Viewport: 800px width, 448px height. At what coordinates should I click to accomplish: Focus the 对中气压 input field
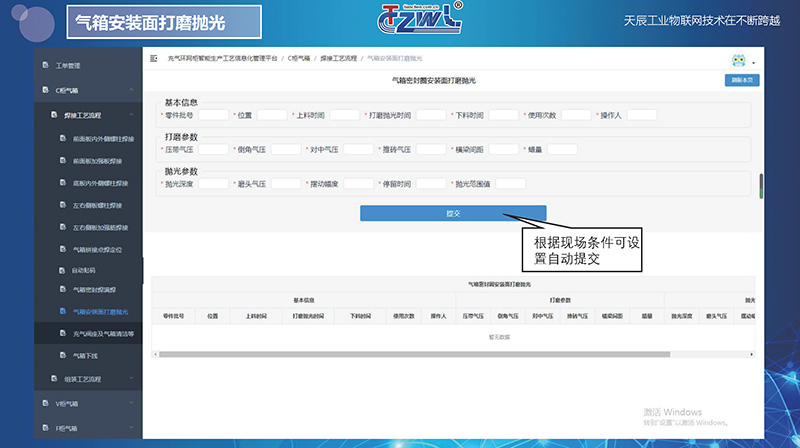358,150
